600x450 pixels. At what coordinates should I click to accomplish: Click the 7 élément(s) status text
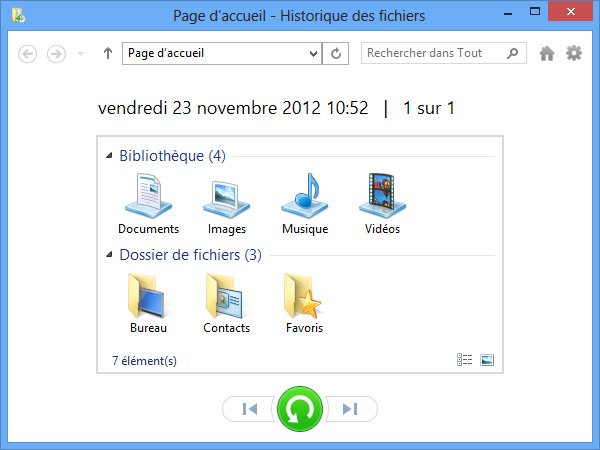click(144, 360)
